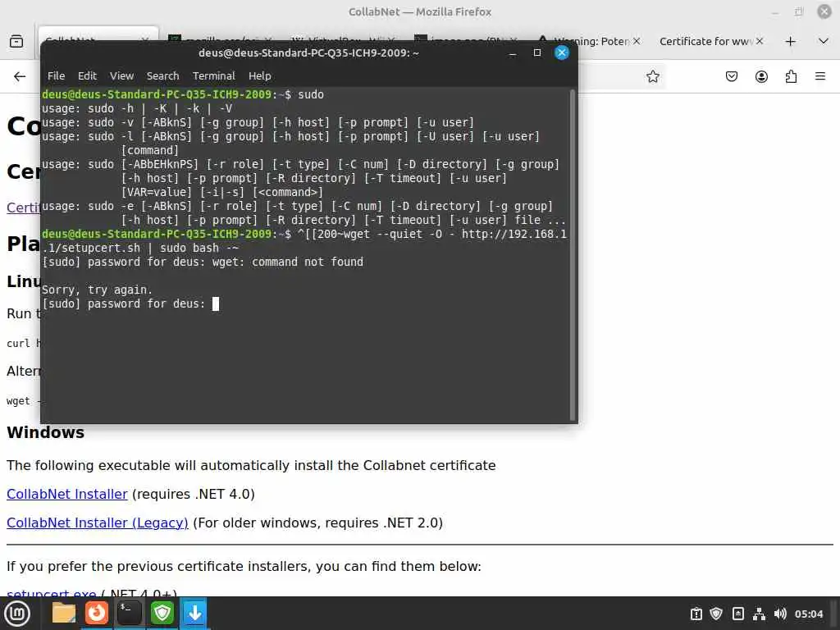Open the Linux Mint start menu
This screenshot has width=840, height=630.
[x=17, y=614]
